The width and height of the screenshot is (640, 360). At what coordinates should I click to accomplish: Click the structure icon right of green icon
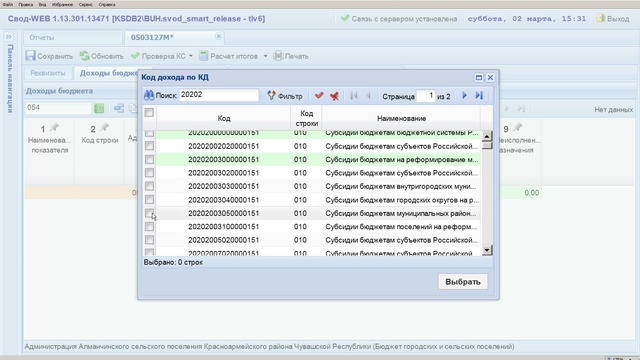[x=119, y=108]
